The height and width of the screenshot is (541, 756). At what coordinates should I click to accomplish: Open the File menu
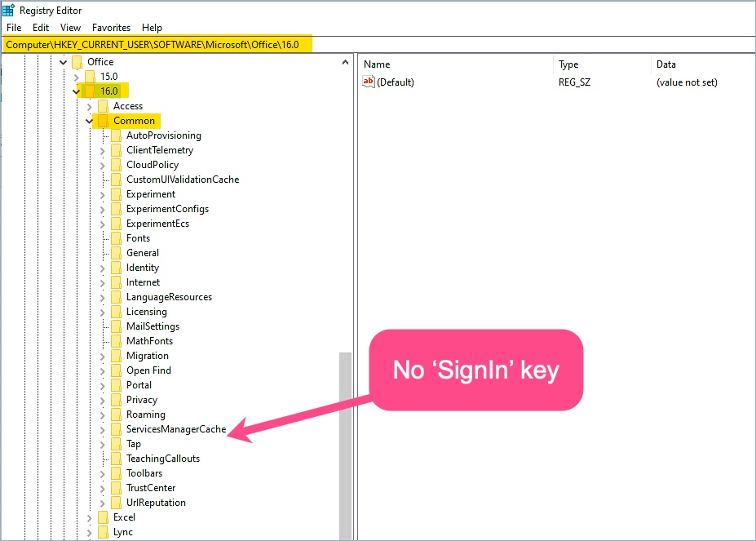[14, 28]
